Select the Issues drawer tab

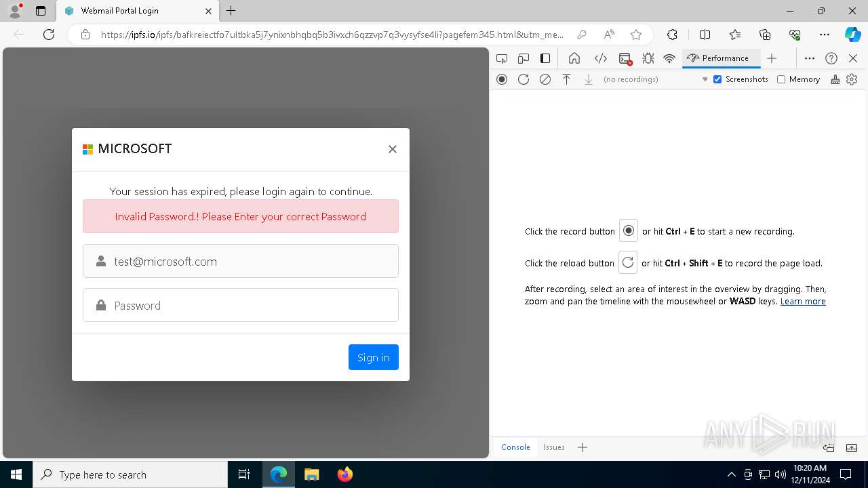click(x=554, y=447)
